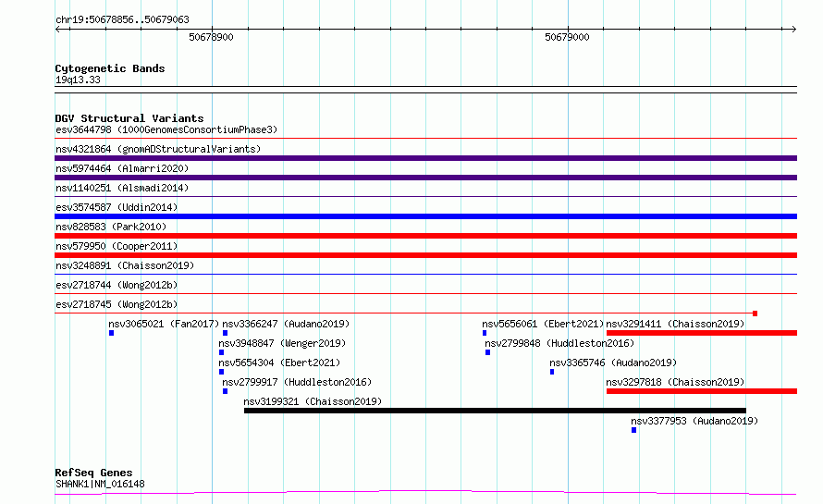This screenshot has height=504, width=823.
Task: Open the nsv5654304 Ebert2021 label
Action: point(280,363)
